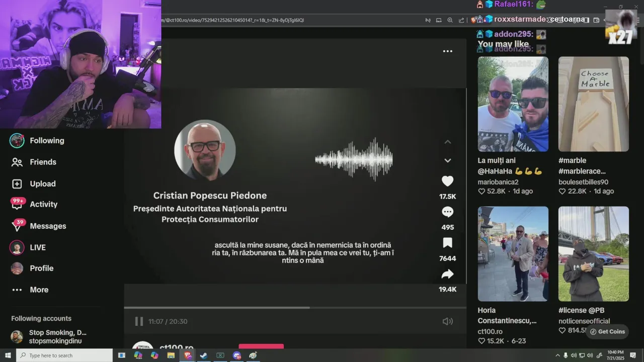This screenshot has width=644, height=362.
Task: Click the Following accounts heading
Action: pyautogui.click(x=41, y=318)
